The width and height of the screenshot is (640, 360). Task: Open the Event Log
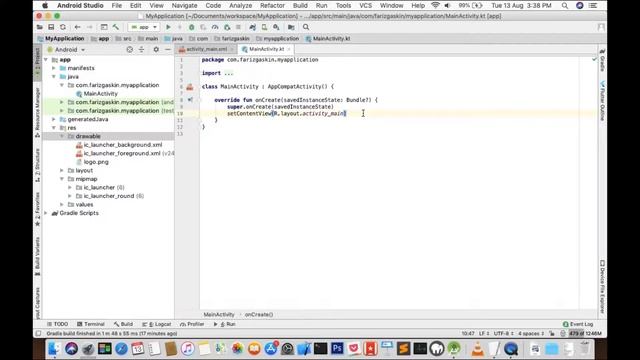(578, 324)
